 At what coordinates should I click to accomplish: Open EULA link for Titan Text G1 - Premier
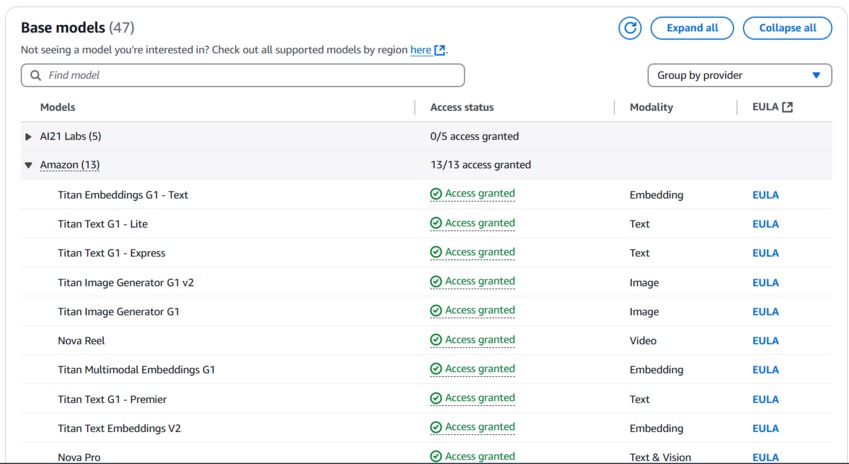[x=765, y=399]
